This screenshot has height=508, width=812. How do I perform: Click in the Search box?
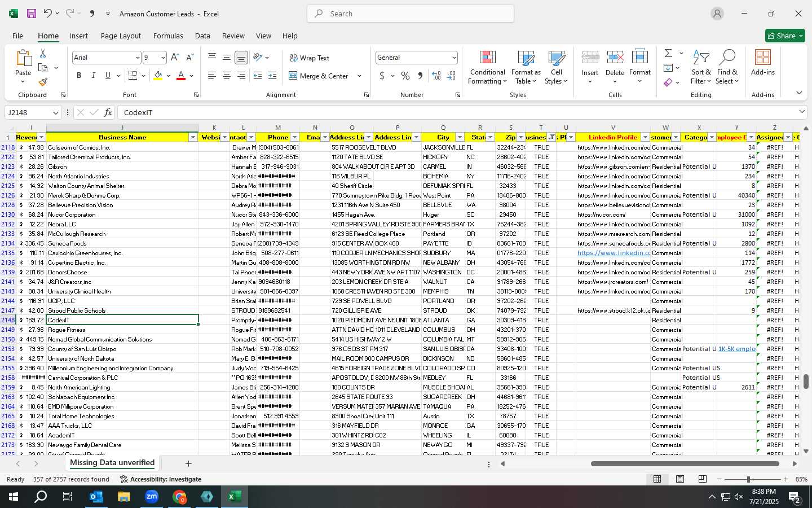click(x=411, y=14)
